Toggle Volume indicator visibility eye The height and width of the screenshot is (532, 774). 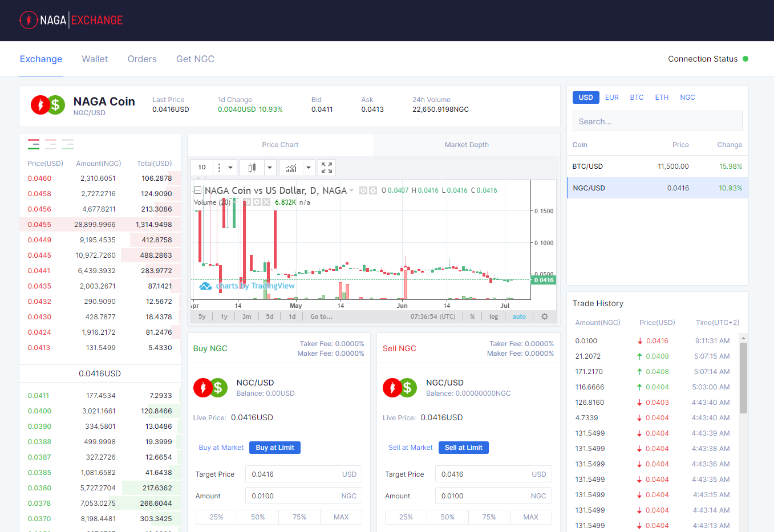[x=248, y=202]
